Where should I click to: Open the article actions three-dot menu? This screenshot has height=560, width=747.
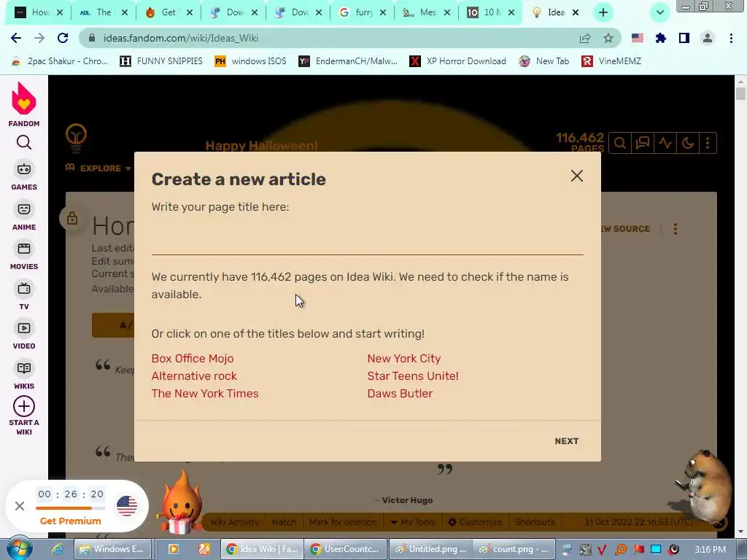coord(675,229)
